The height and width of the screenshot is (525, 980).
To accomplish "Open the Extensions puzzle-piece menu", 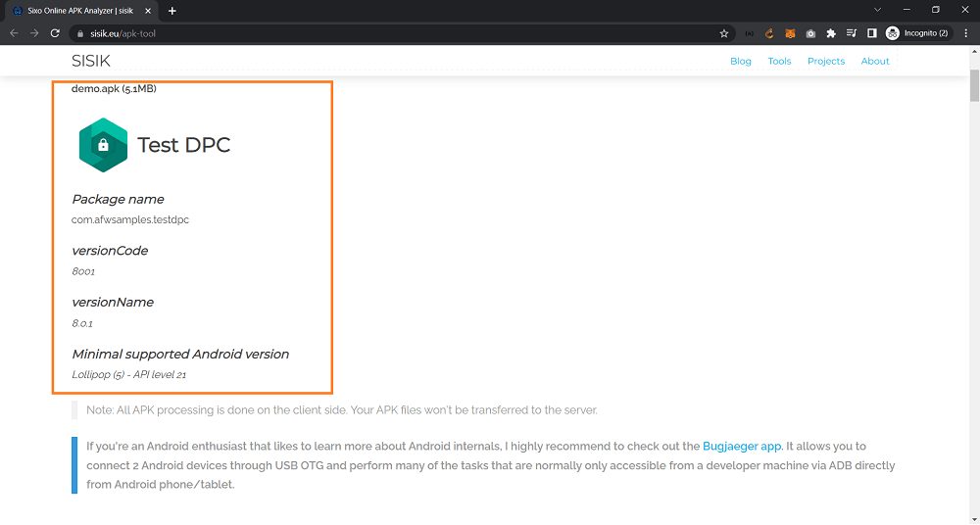I will [x=831, y=33].
